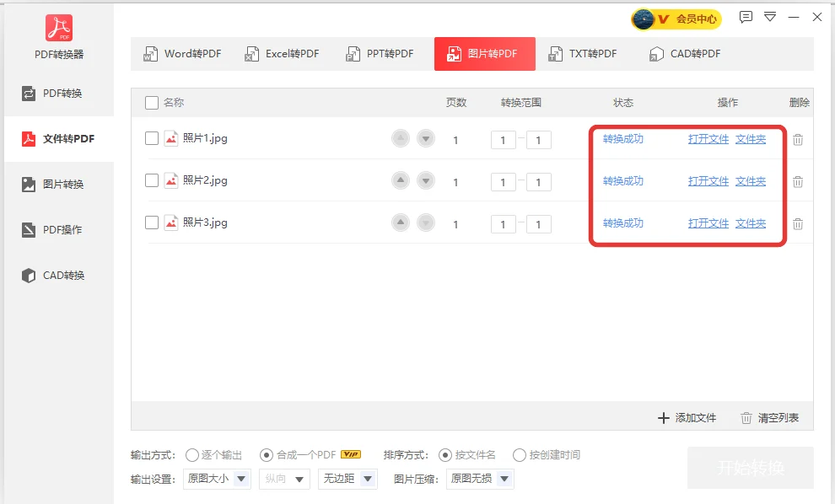This screenshot has width=835, height=504.
Task: Click the end page field for 照片3.jpg
Action: coord(538,224)
